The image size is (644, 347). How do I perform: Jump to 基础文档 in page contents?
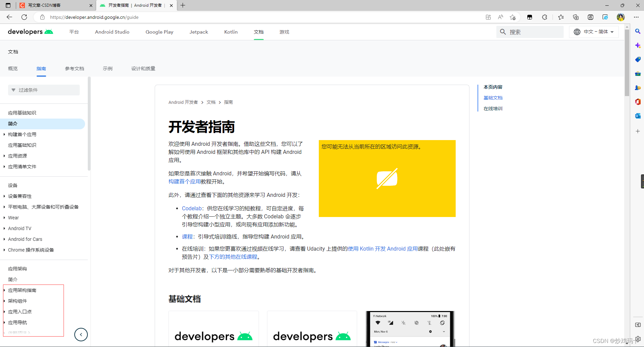[x=493, y=98]
